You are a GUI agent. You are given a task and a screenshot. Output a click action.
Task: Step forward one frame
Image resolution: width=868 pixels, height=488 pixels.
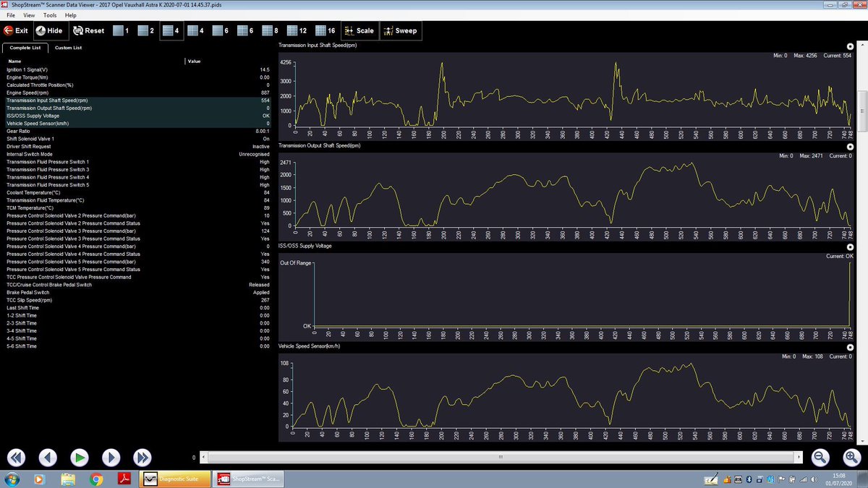[x=111, y=457]
